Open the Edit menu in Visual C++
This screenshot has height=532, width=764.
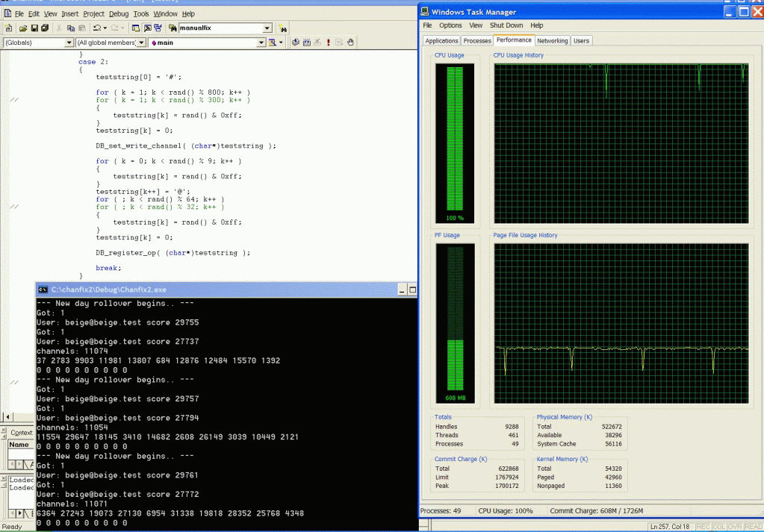click(x=34, y=13)
